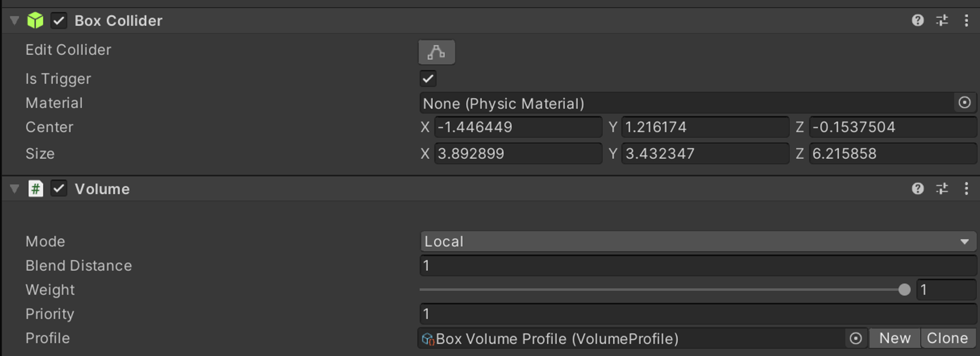Click the Box Volume Profile asset icon
This screenshot has width=980, height=356.
point(428,339)
